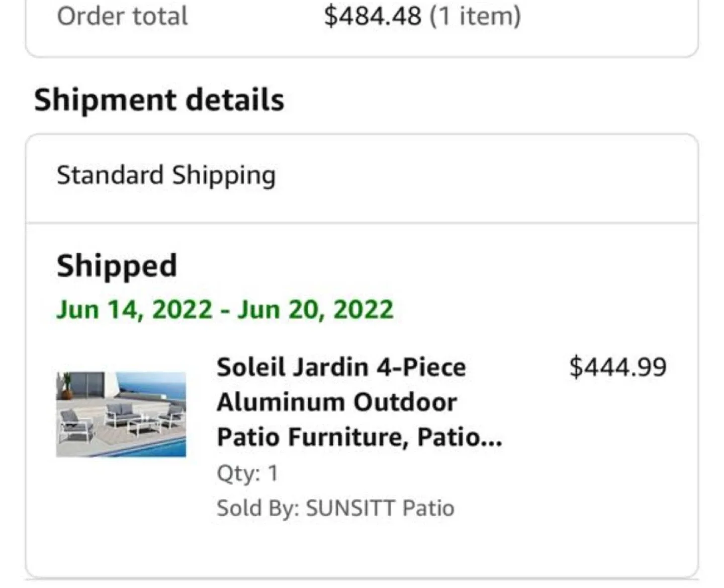Click the shipment details card
The image size is (724, 588).
point(362,352)
